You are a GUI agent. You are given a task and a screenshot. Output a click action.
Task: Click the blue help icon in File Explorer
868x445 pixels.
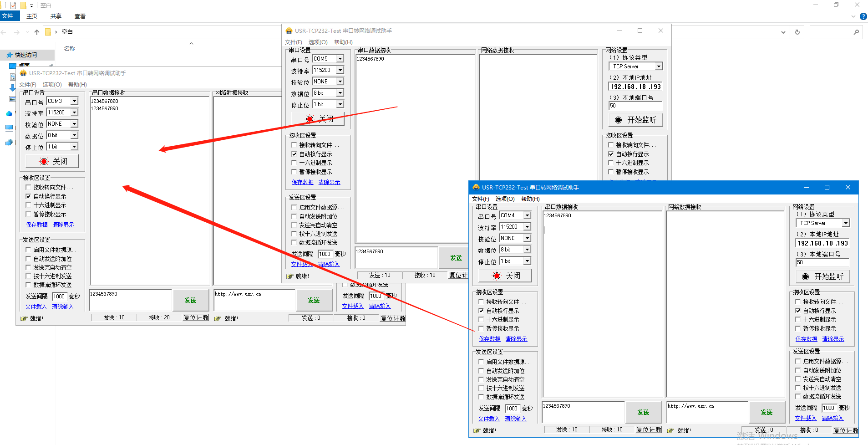click(x=863, y=16)
